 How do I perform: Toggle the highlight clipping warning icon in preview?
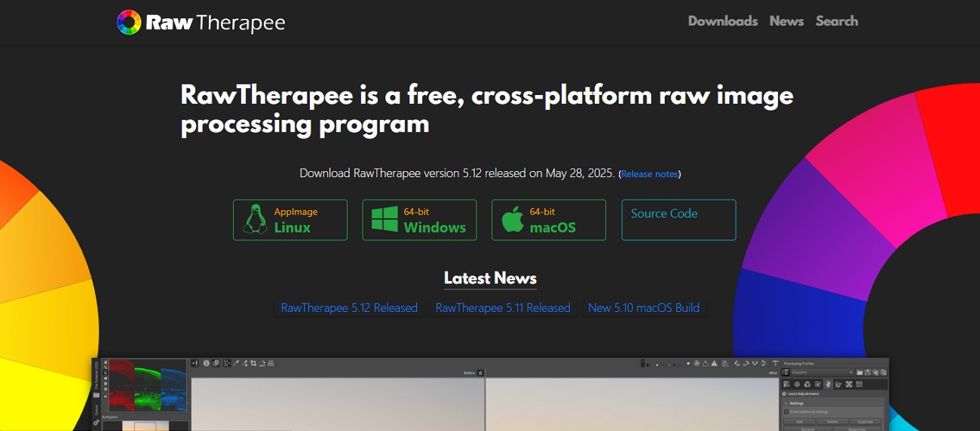click(x=714, y=363)
